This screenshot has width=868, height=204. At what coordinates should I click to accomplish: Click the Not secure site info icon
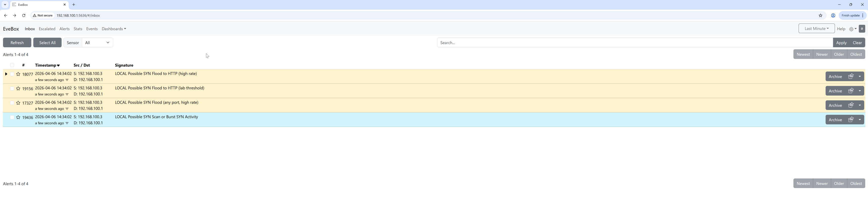[x=43, y=15]
